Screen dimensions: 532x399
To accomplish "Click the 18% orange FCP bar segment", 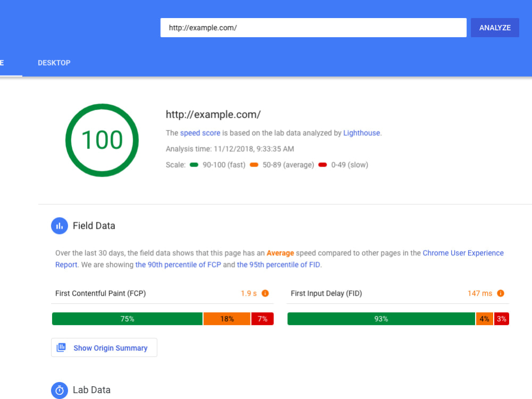I will (227, 319).
